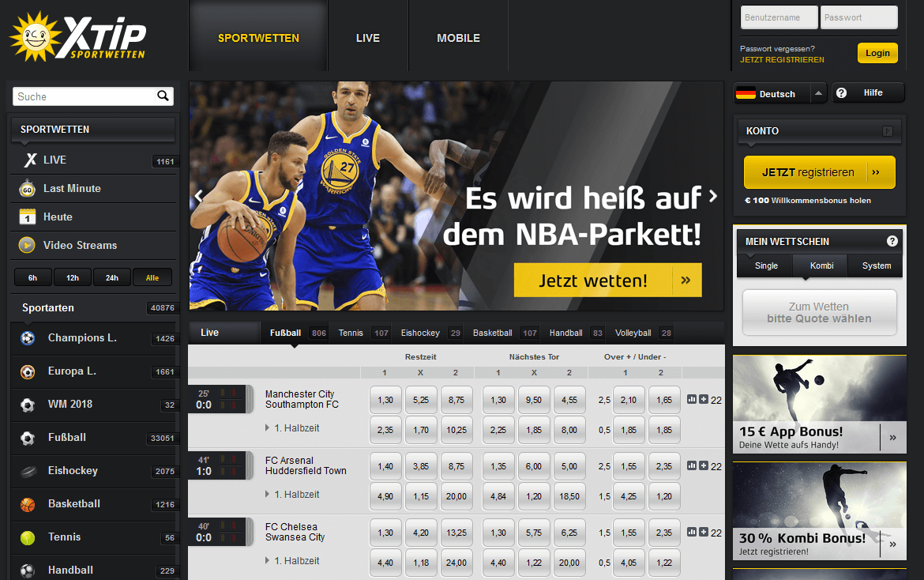Click the Basketball sidebar ball icon
Screen dimensions: 924x580
coord(28,505)
